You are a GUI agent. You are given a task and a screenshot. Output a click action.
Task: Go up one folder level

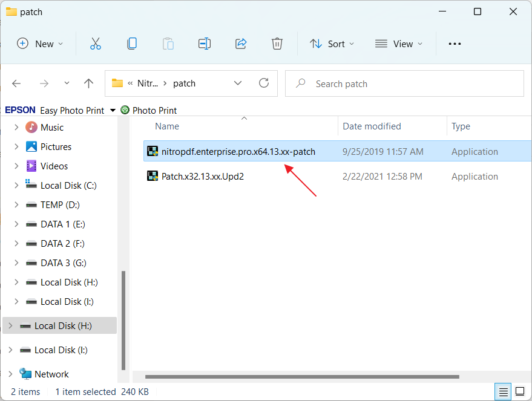coord(88,83)
